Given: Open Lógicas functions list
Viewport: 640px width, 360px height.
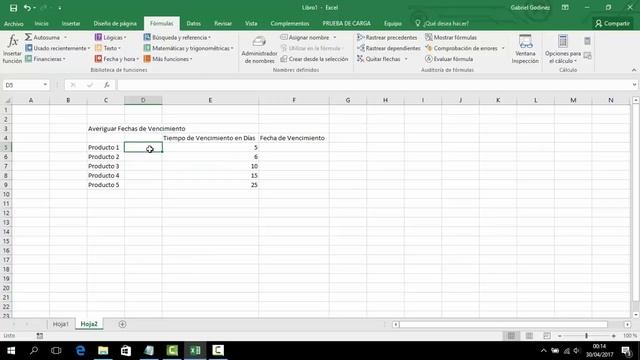Looking at the screenshot, I should click(111, 37).
